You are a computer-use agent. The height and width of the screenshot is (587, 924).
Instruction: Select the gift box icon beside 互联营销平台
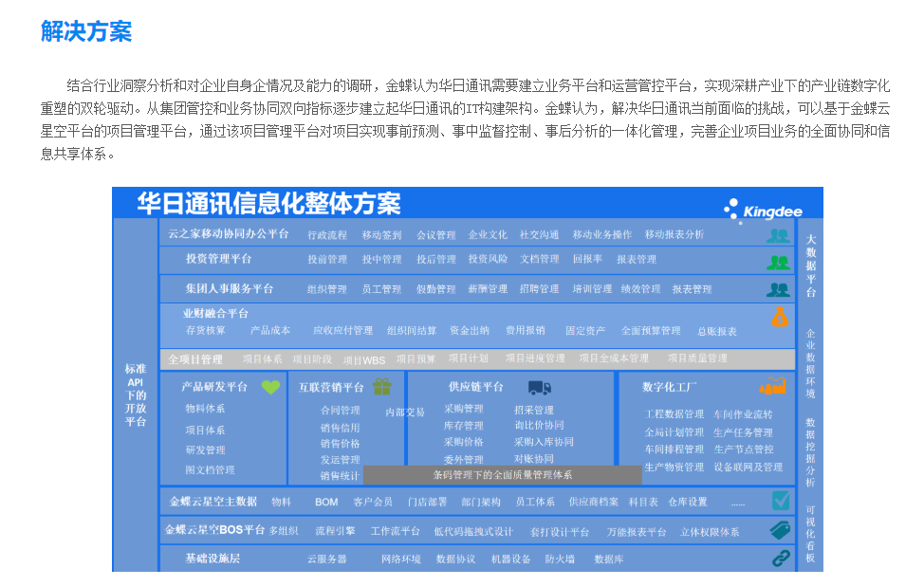pos(382,386)
